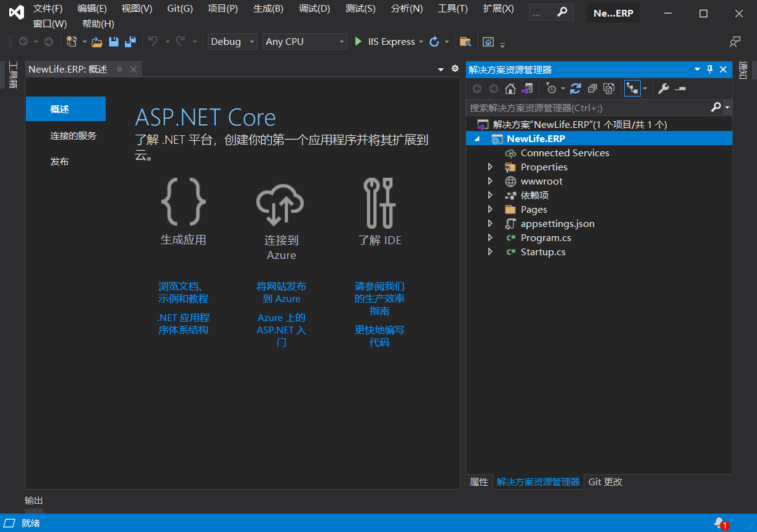Click the notification bell in status bar
This screenshot has width=757, height=532.
coord(719,523)
